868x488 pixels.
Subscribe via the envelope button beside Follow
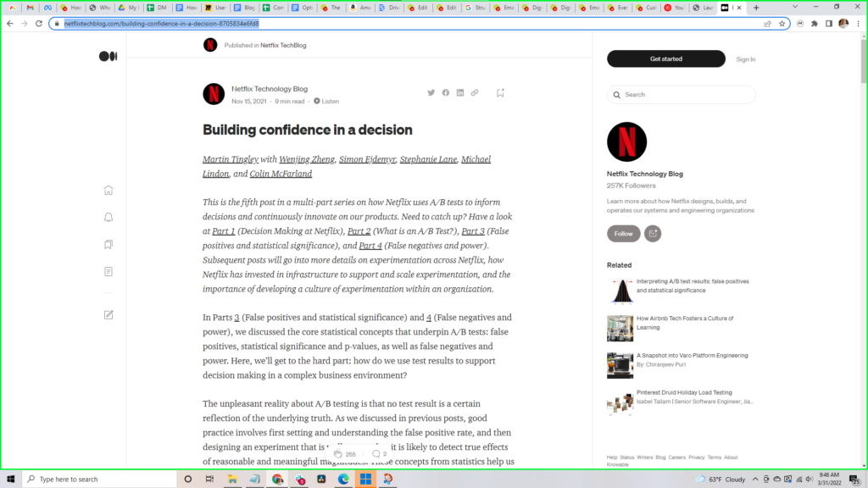coord(653,233)
